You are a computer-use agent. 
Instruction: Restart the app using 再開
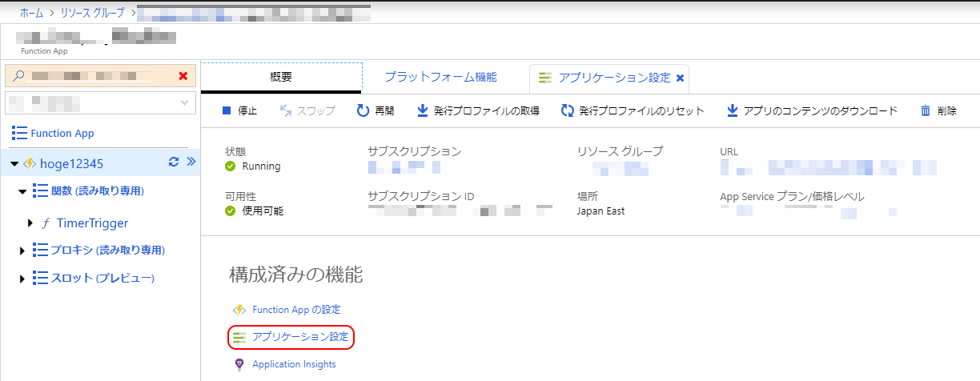coord(376,110)
